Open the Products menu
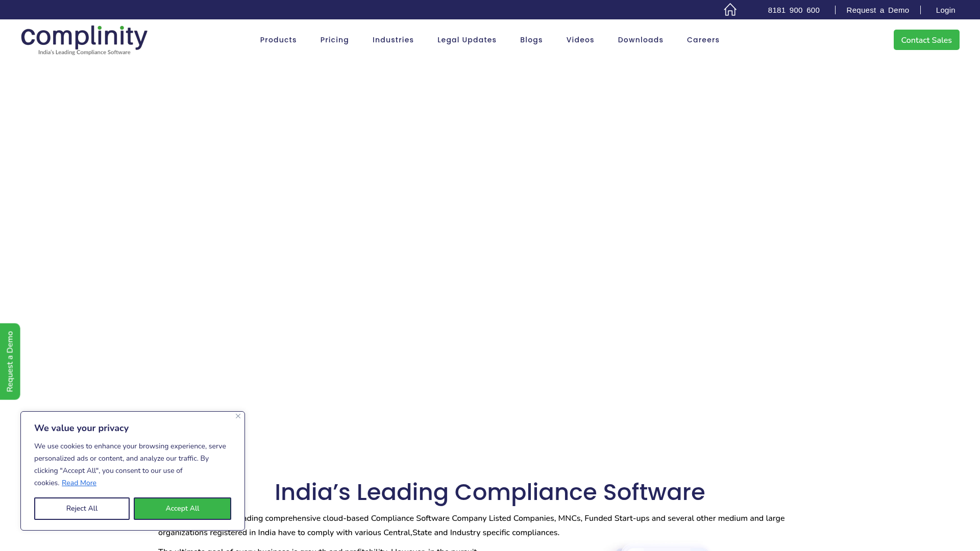This screenshot has height=551, width=980. (x=278, y=40)
